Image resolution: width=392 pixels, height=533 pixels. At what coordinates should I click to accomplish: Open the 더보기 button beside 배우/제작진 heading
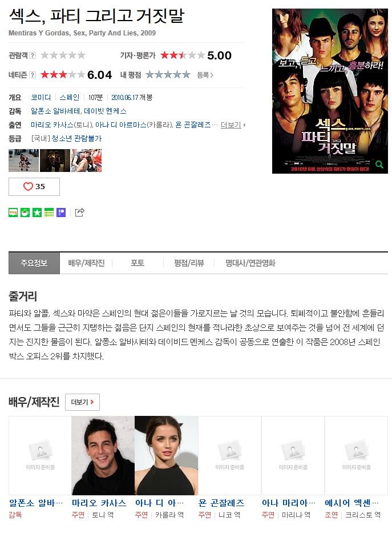tap(82, 402)
